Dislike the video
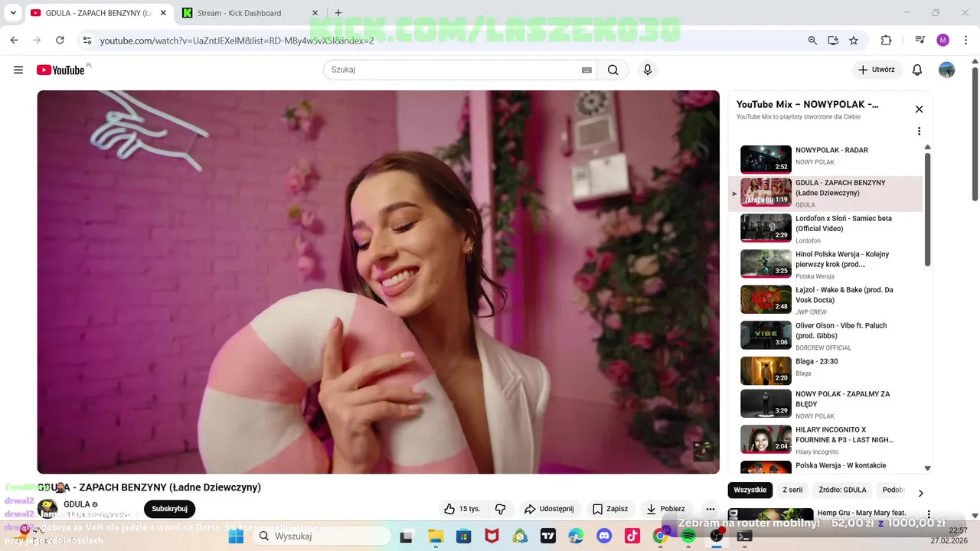This screenshot has height=551, width=980. (x=501, y=509)
